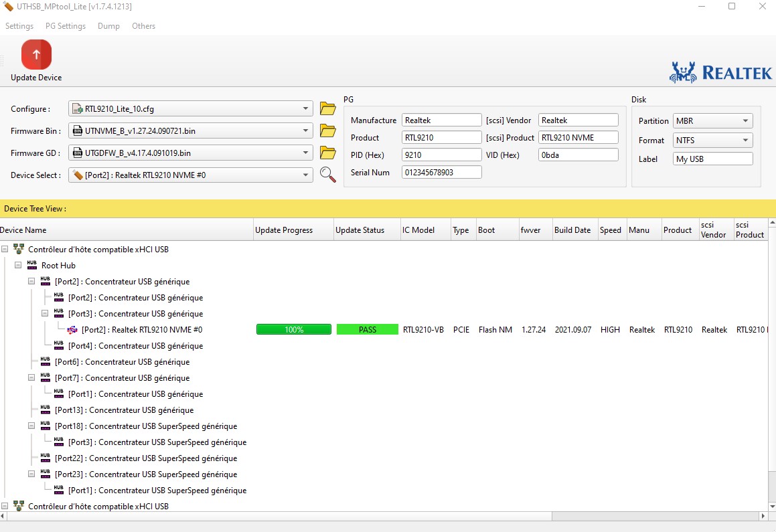Click the 1.27.24 firmware version cell
The height and width of the screenshot is (532, 776).
pyautogui.click(x=534, y=330)
